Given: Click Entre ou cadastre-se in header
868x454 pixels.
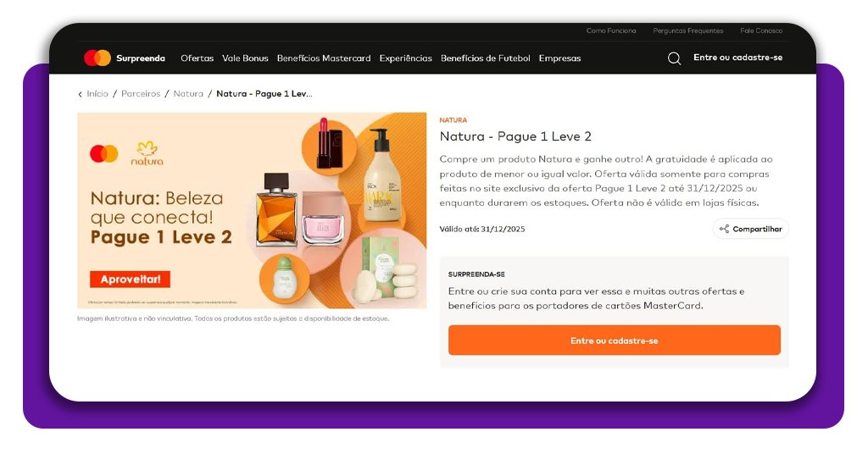Looking at the screenshot, I should tap(738, 58).
